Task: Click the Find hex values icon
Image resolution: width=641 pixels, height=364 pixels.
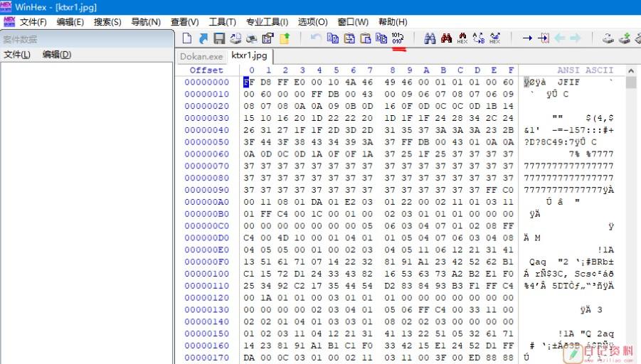Action: [x=462, y=38]
